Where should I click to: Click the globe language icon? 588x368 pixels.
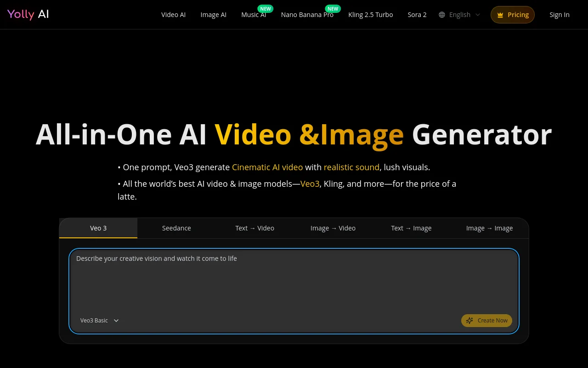442,15
